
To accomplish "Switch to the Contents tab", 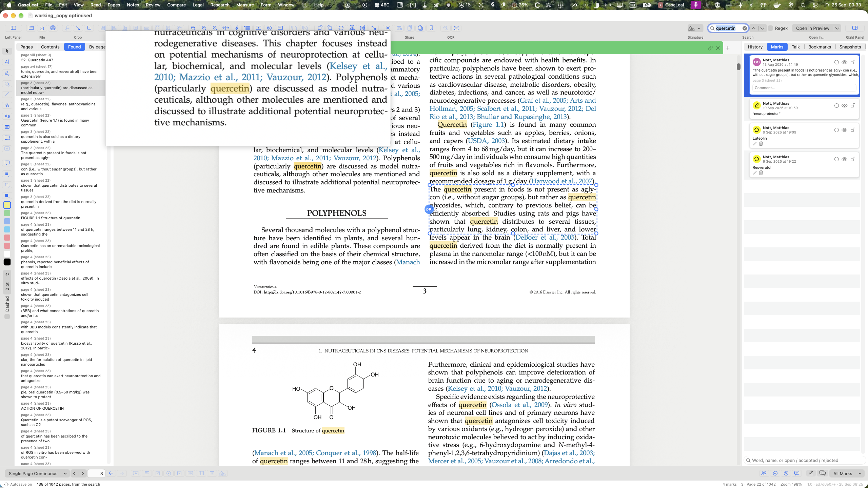I will (50, 47).
